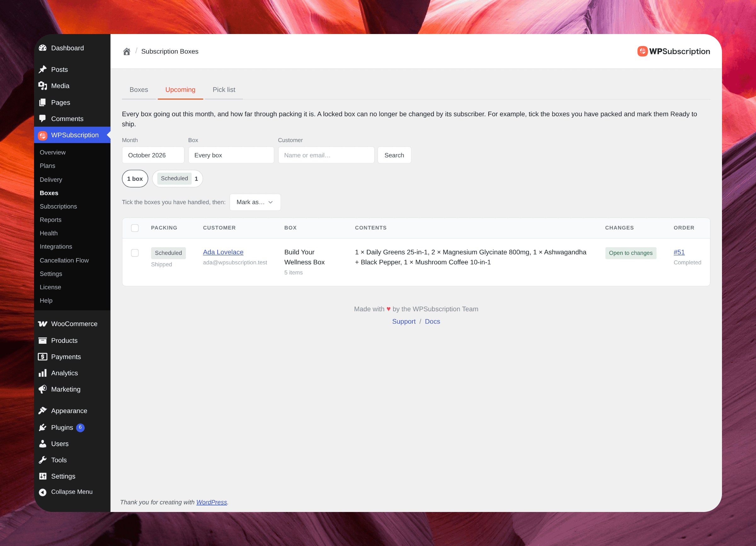Click the Plugins plug icon
This screenshot has height=546, width=756.
coord(43,427)
